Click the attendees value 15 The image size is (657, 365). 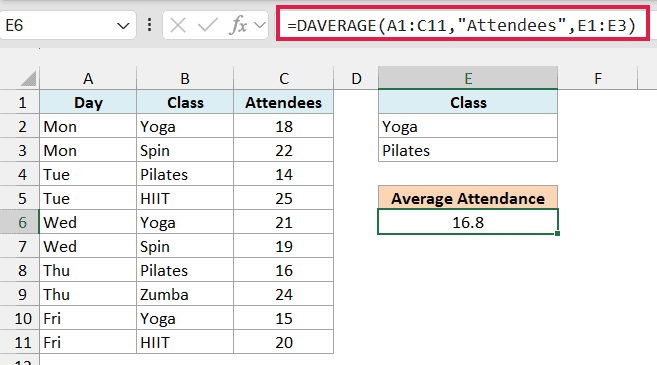coord(284,318)
